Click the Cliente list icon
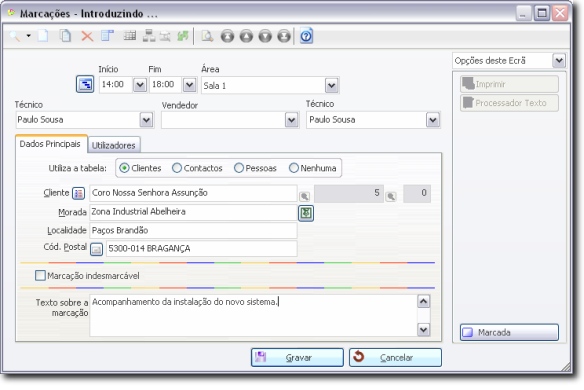584x390 pixels. pyautogui.click(x=78, y=193)
